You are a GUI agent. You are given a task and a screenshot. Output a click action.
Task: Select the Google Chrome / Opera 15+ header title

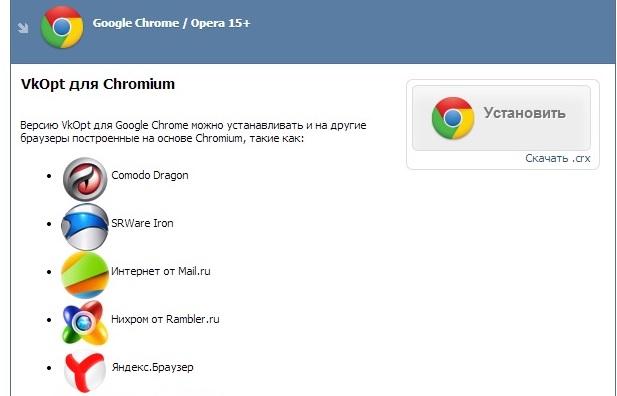click(171, 23)
